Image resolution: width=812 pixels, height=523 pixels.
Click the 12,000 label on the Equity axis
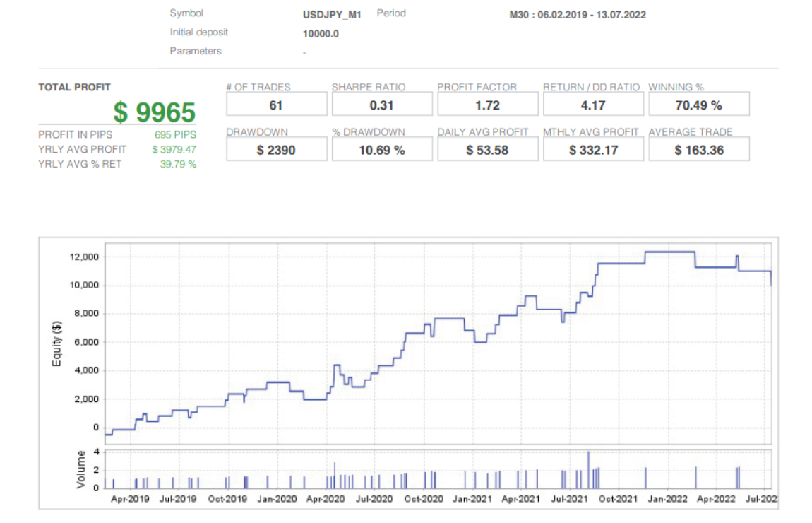85,257
